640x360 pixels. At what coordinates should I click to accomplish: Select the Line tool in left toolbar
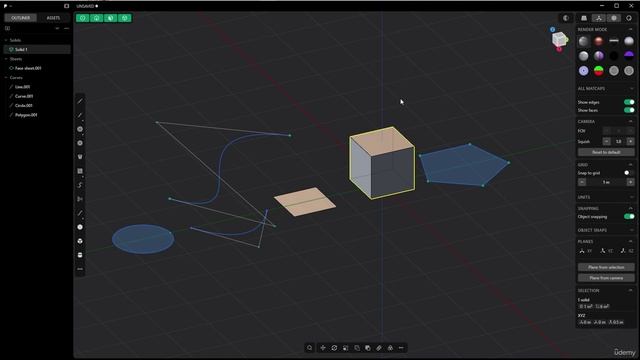coord(80,101)
